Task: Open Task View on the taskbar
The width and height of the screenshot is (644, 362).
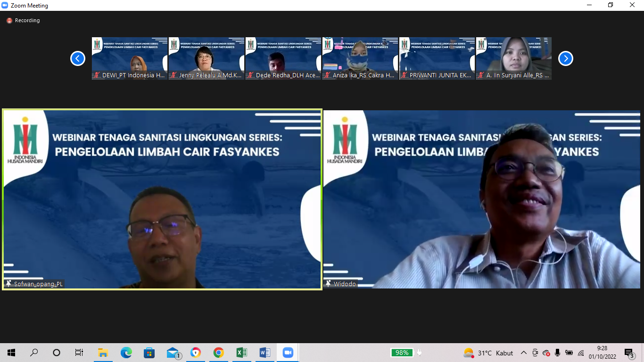Action: [79, 353]
